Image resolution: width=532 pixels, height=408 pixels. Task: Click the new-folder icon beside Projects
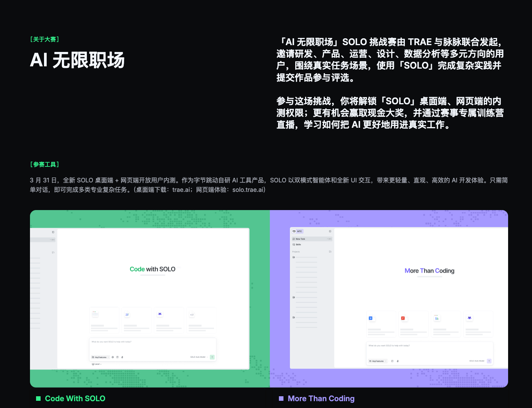coord(330,252)
